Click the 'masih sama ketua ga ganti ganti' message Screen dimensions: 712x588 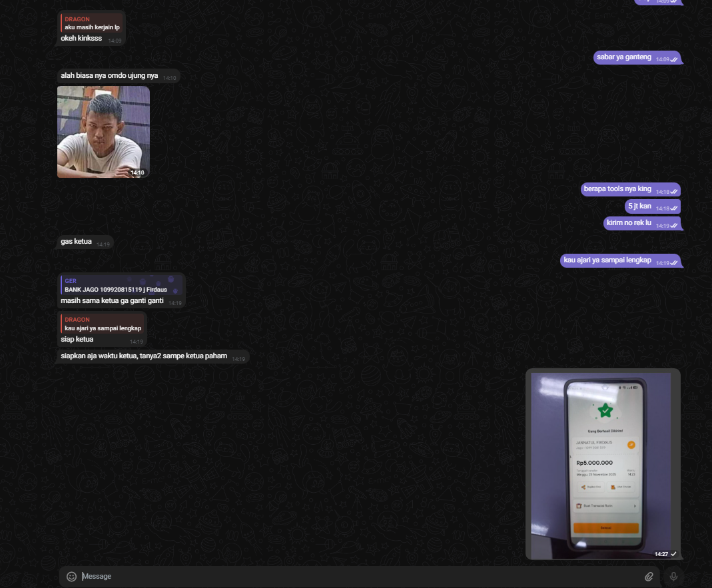point(112,301)
